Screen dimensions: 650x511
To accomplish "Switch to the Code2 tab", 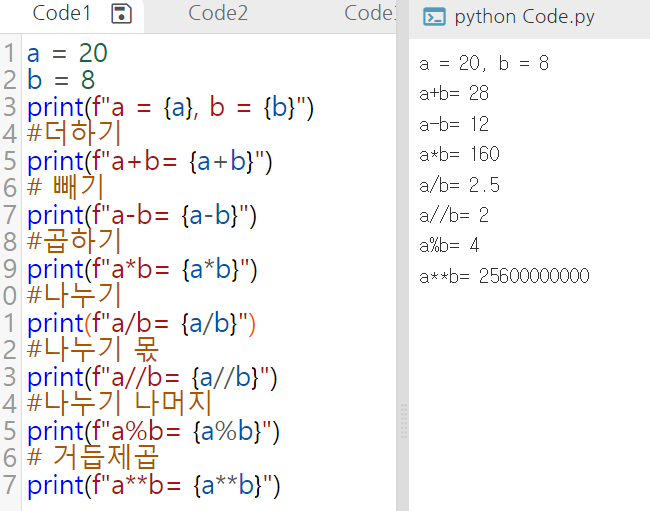I will (218, 13).
